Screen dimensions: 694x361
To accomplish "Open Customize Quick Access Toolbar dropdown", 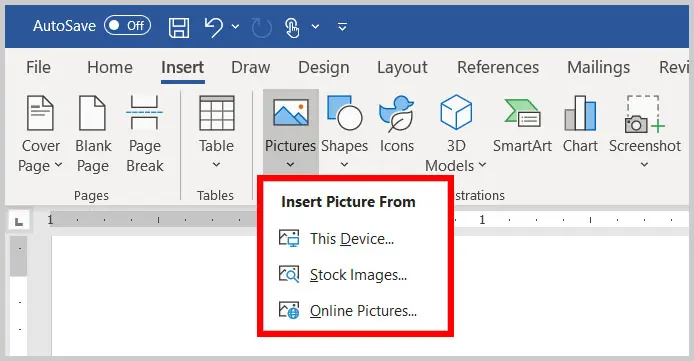I will coord(342,27).
